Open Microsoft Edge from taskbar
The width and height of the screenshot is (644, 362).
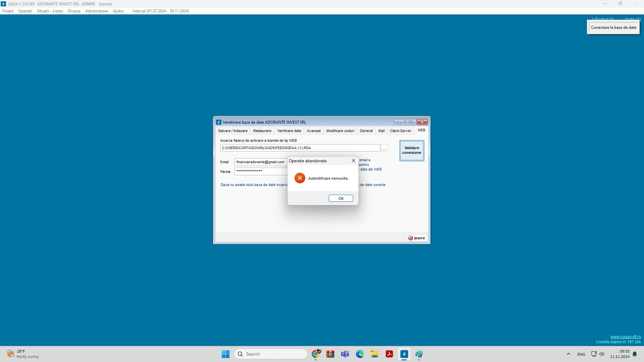click(x=360, y=354)
